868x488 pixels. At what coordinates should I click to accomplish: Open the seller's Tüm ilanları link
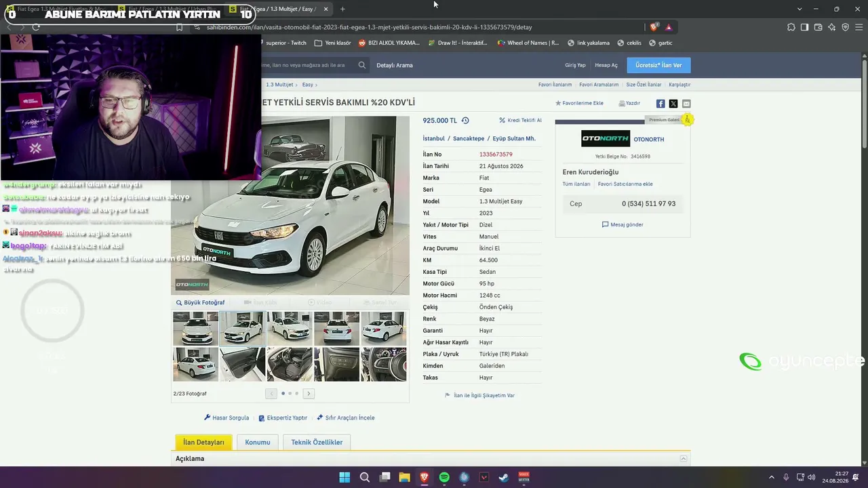[576, 184]
